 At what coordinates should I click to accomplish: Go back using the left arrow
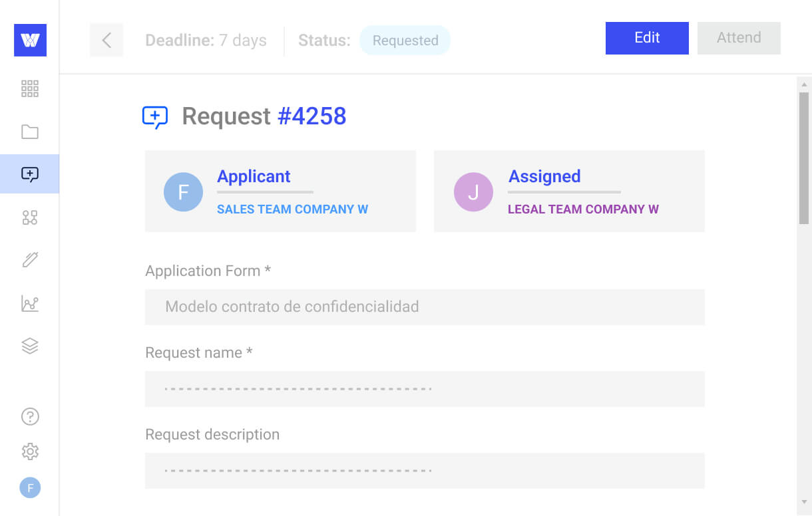(x=106, y=40)
